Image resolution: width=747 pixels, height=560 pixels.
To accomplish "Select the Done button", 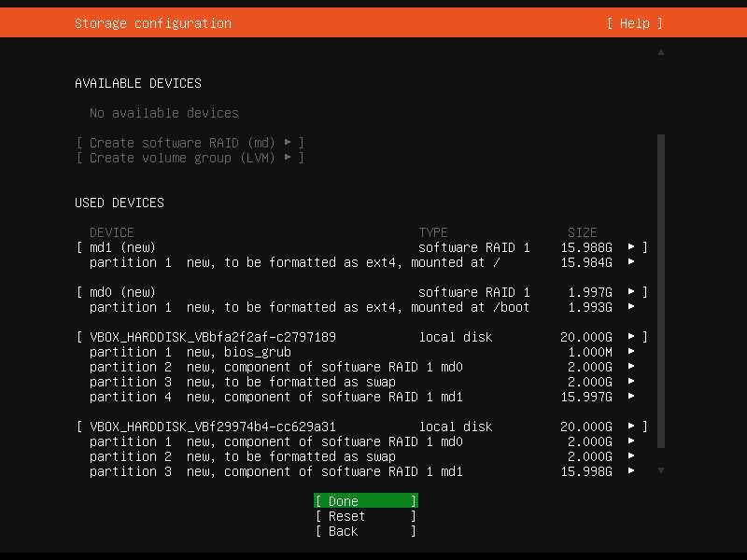I will [366, 501].
